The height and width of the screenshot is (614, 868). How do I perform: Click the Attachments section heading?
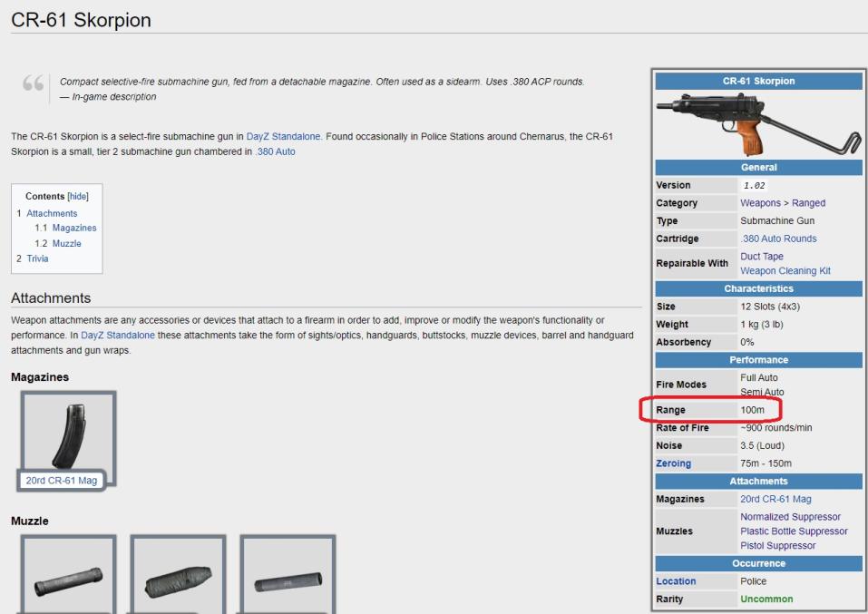[51, 297]
